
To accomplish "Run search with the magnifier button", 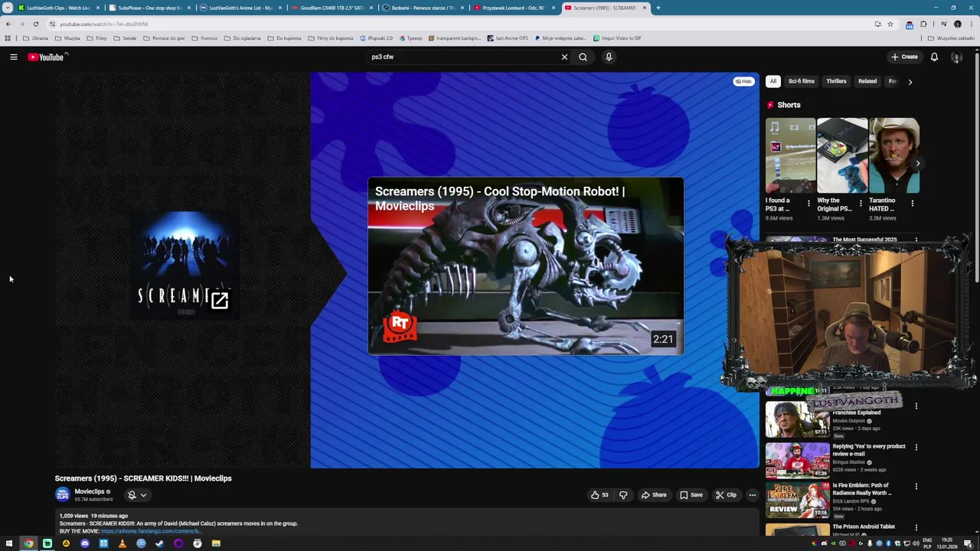I will (583, 57).
